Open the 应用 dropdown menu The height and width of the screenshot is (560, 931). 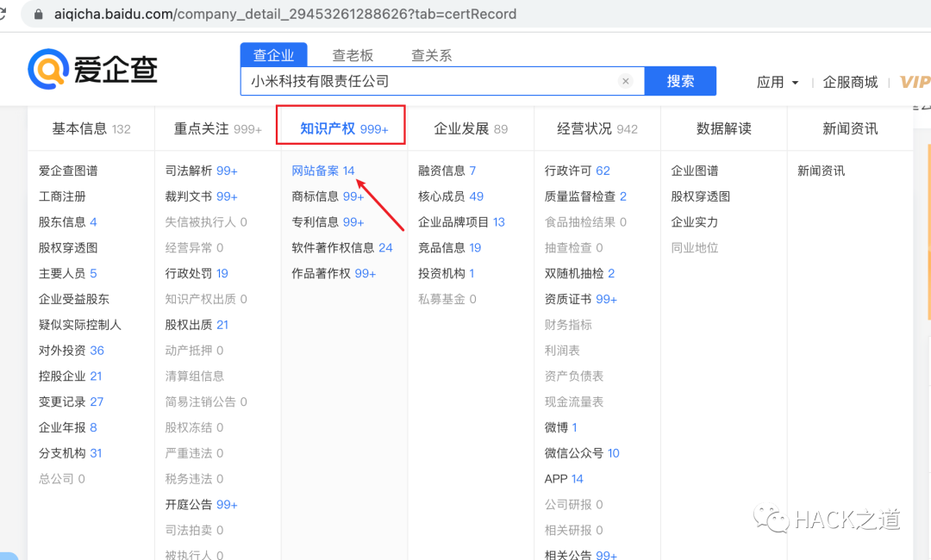778,82
